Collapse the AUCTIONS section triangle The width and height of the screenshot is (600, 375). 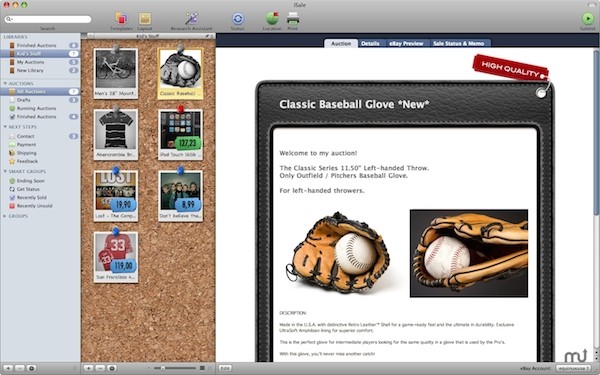pyautogui.click(x=5, y=83)
